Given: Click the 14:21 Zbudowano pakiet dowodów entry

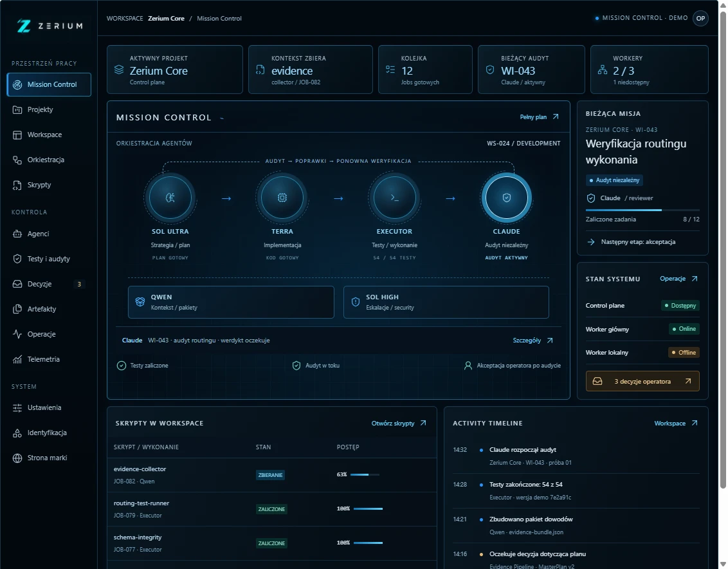Looking at the screenshot, I should tap(576, 526).
